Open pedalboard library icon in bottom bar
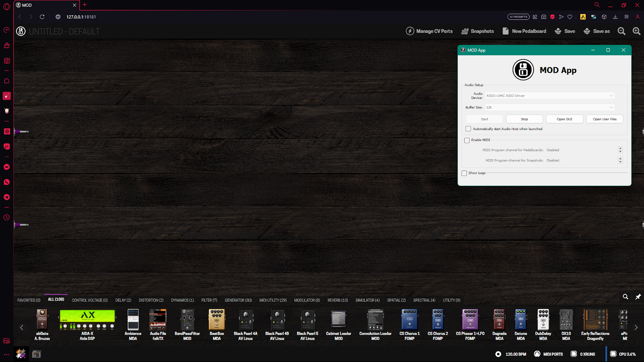This screenshot has height=362, width=644. (36, 354)
